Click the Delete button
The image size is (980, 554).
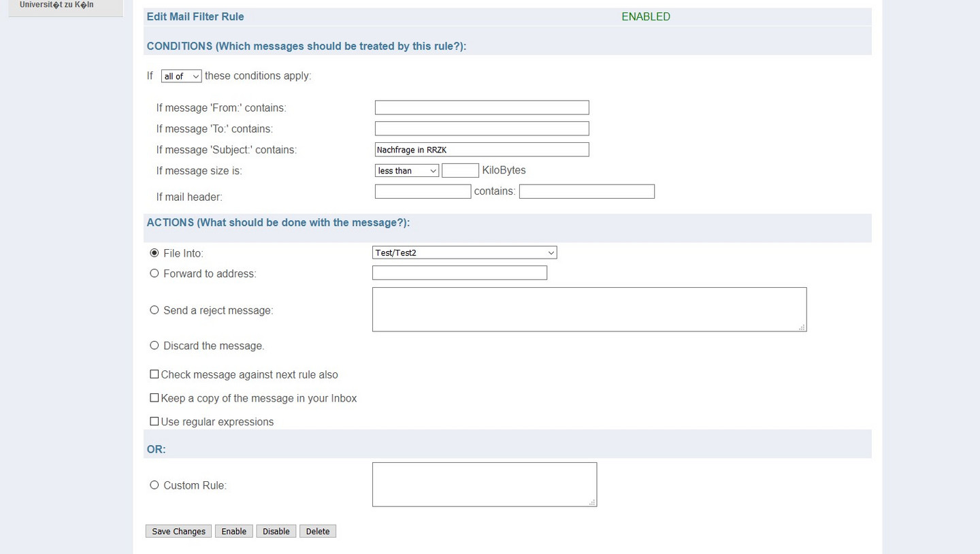tap(318, 532)
